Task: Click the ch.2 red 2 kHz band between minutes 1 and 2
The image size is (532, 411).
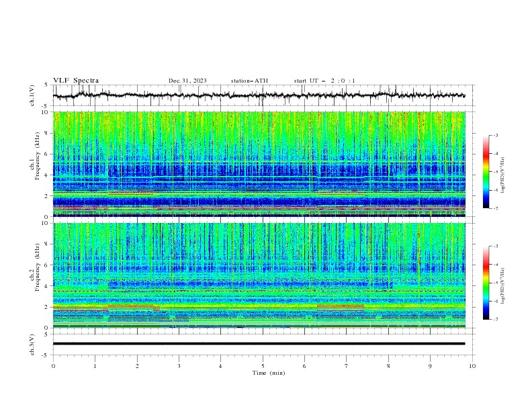Action: 130,306
